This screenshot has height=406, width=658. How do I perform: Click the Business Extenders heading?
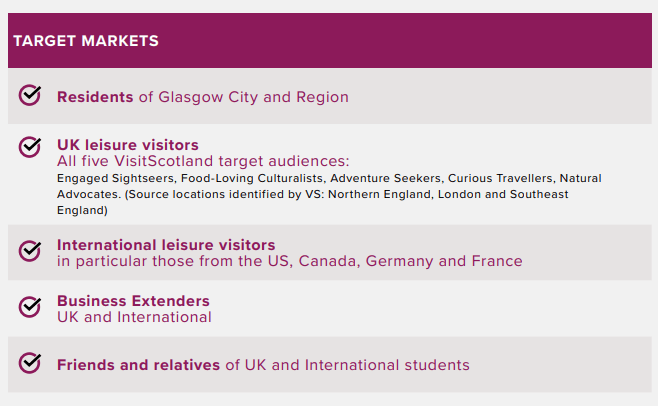(x=133, y=301)
